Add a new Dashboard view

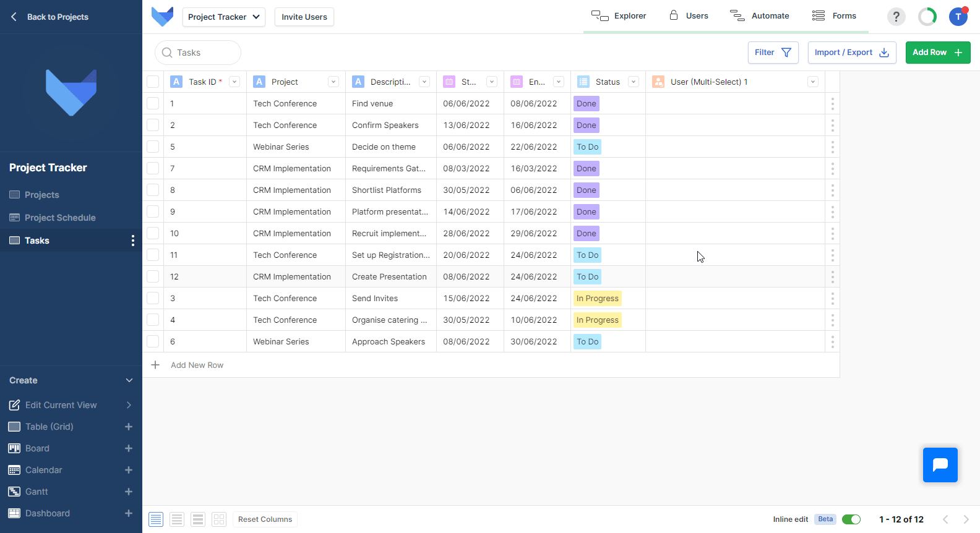click(x=129, y=513)
